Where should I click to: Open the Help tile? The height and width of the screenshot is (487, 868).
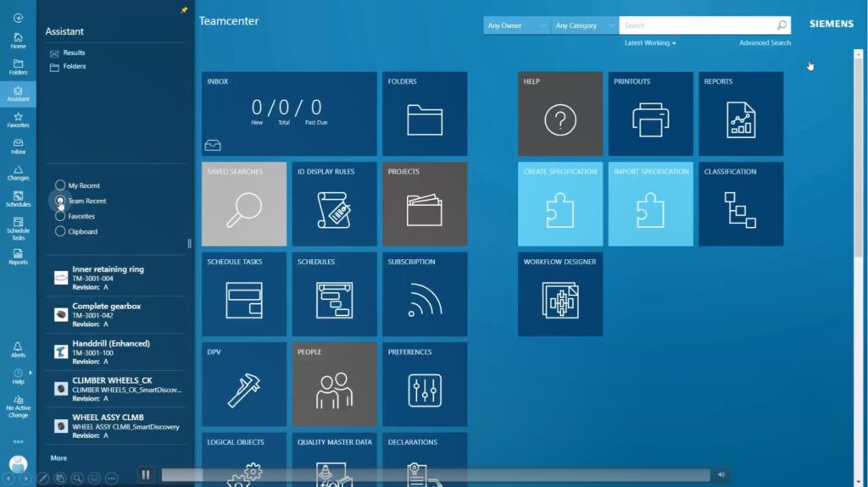560,113
